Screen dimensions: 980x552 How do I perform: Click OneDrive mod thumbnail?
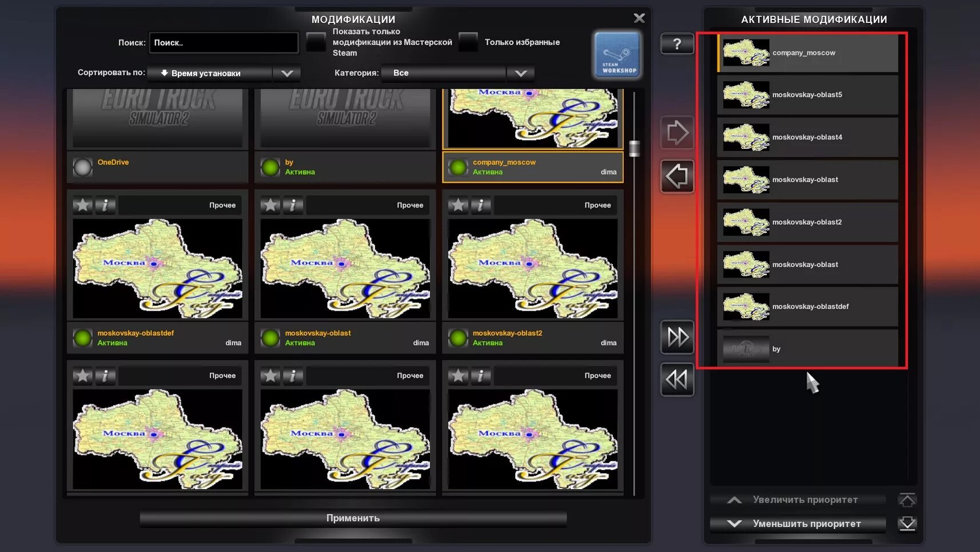tap(158, 118)
